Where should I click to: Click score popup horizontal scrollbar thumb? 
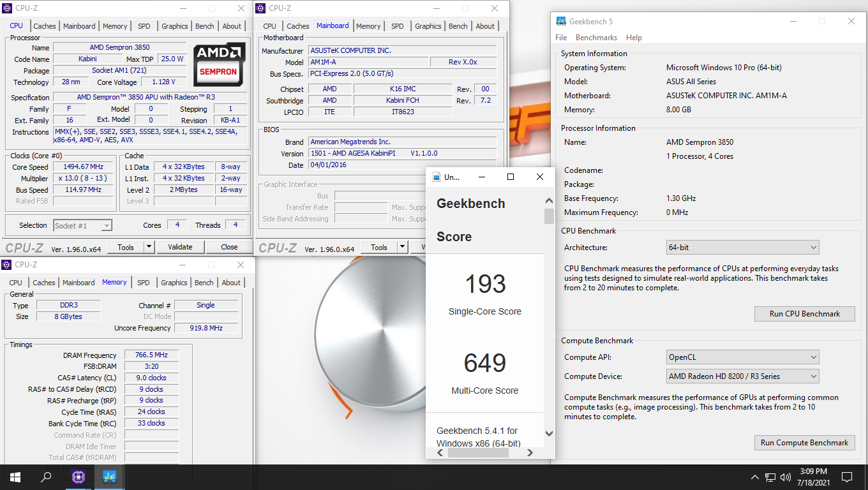pos(479,452)
